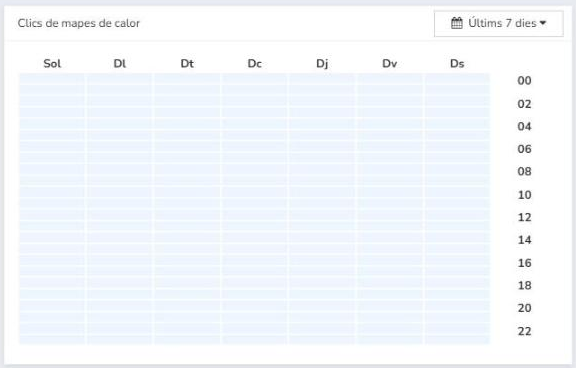Click the Sol heatmap cell at hour 00
This screenshot has height=368, width=576.
coord(52,79)
